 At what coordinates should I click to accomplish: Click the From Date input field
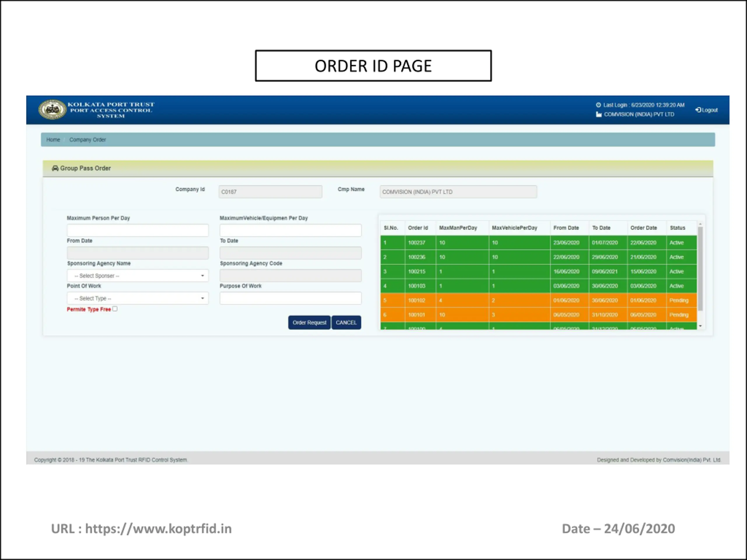(137, 253)
